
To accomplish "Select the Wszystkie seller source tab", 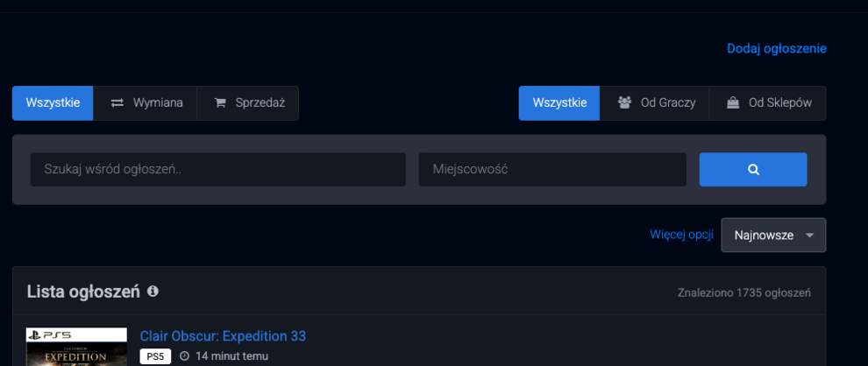I will [559, 103].
